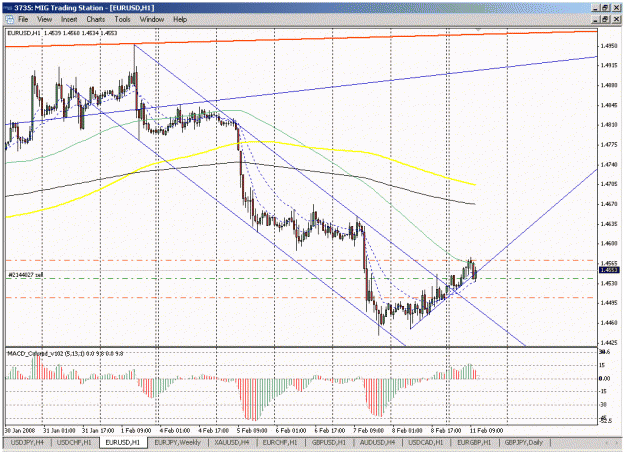Switch to the USDJPY,H4 chart tab

pos(27,442)
